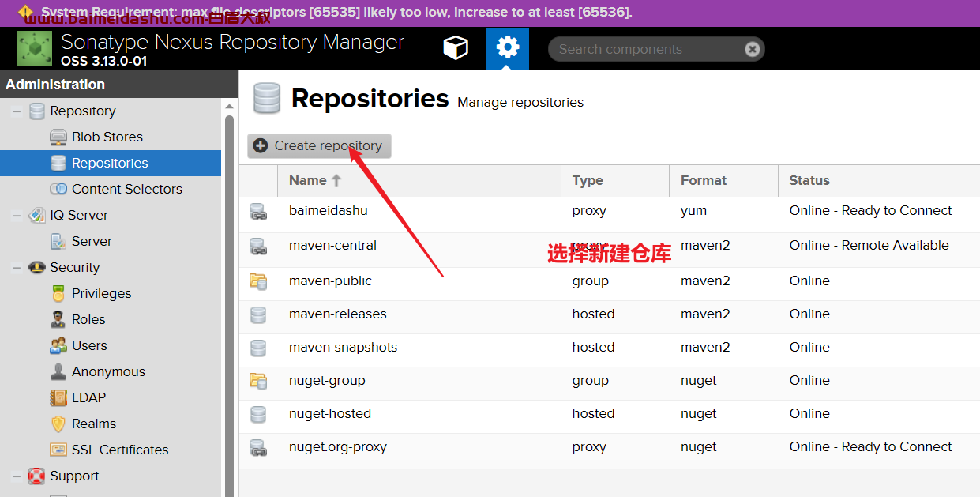Click the Users icon

tap(58, 345)
